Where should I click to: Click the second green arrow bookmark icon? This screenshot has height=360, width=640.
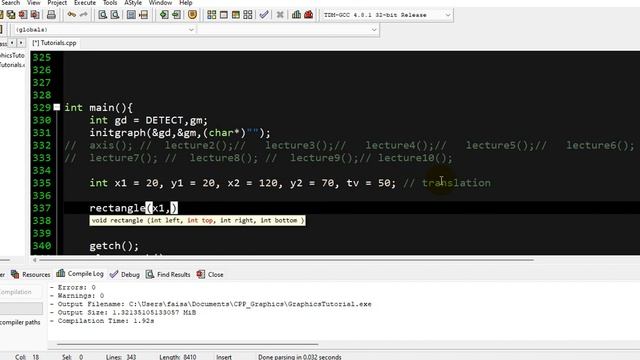176,15
